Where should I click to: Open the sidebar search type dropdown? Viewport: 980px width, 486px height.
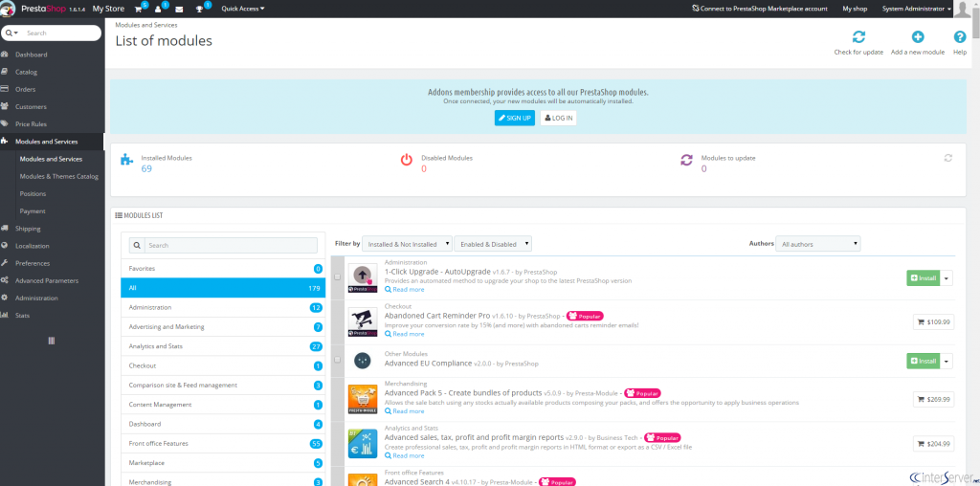[11, 33]
